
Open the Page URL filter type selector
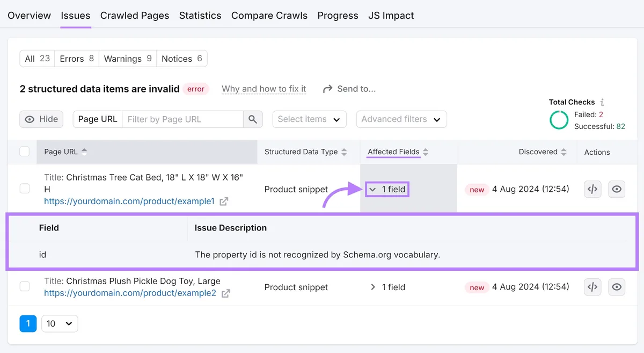[x=98, y=119]
